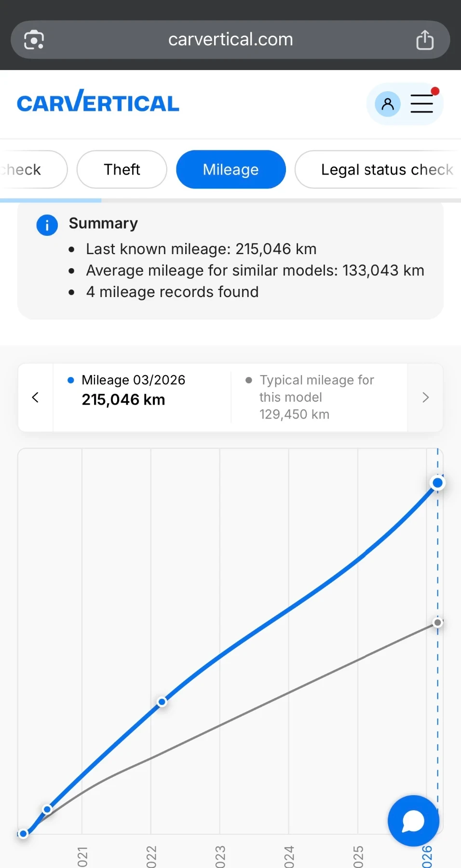Tap the carvertical.com address bar
The width and height of the screenshot is (461, 868).
tap(230, 40)
